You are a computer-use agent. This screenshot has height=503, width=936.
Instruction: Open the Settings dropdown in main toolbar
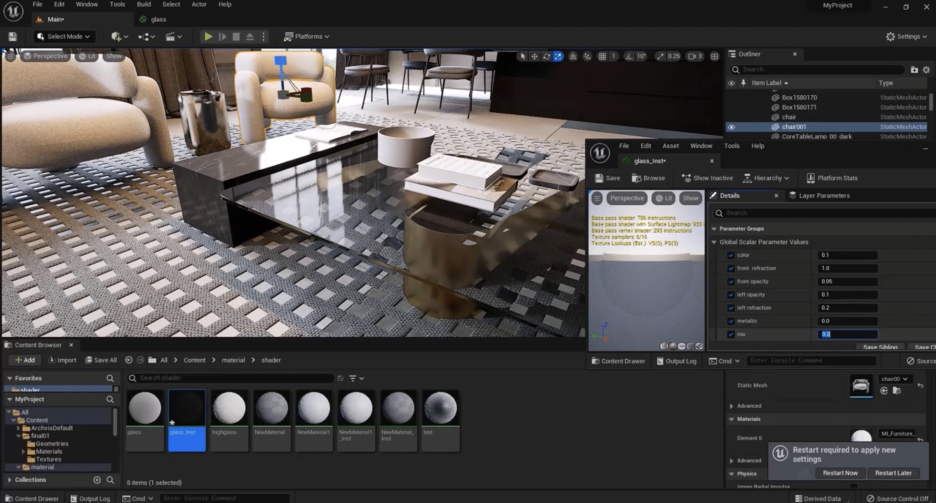point(906,36)
